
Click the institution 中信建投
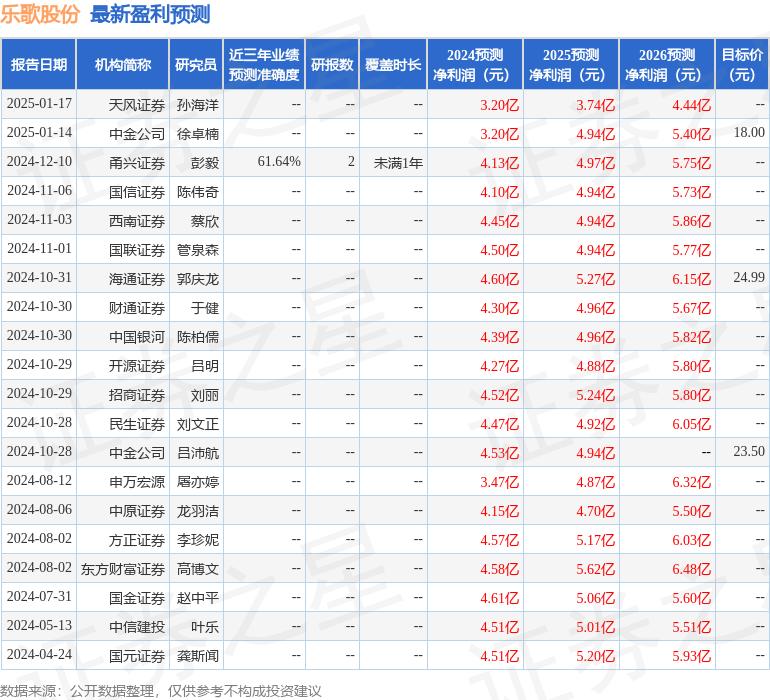[137, 627]
